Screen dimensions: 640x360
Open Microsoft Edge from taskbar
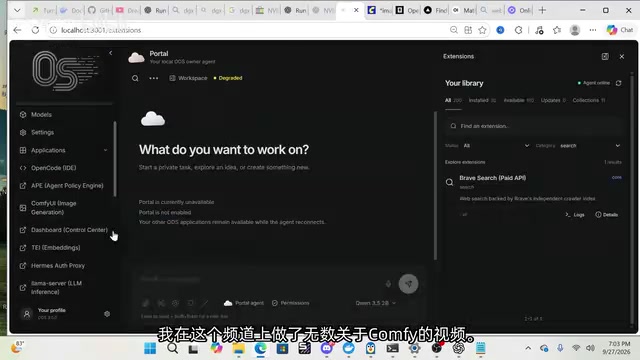tap(260, 349)
